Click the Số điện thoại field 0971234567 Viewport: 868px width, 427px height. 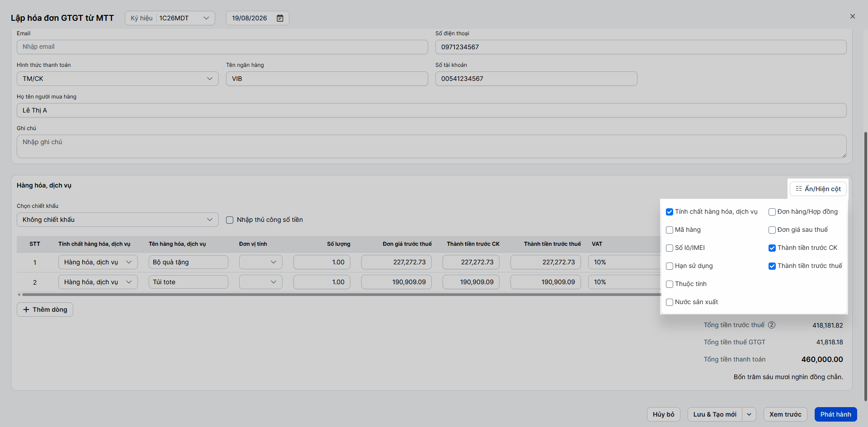[641, 47]
